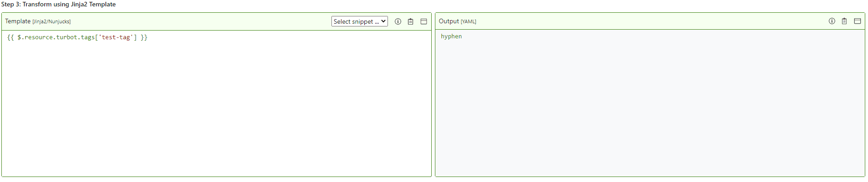
Task: Maximize the Output panel with window icon
Action: [858, 21]
